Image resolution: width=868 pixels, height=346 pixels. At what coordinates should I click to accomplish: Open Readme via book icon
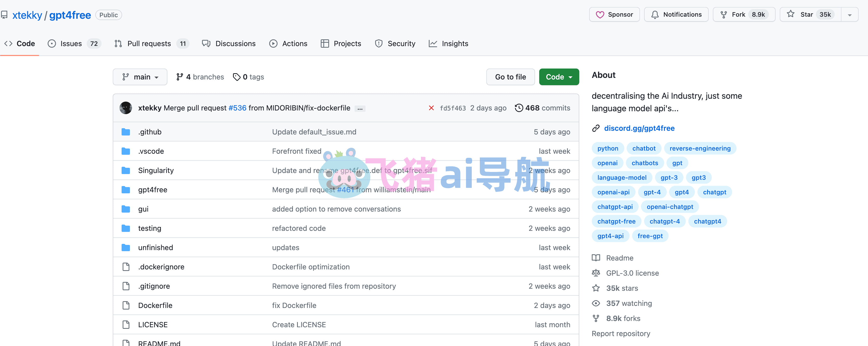596,258
